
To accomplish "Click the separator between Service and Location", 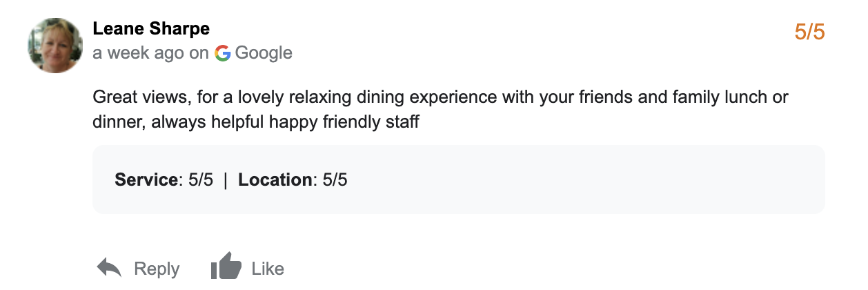I will 226,180.
